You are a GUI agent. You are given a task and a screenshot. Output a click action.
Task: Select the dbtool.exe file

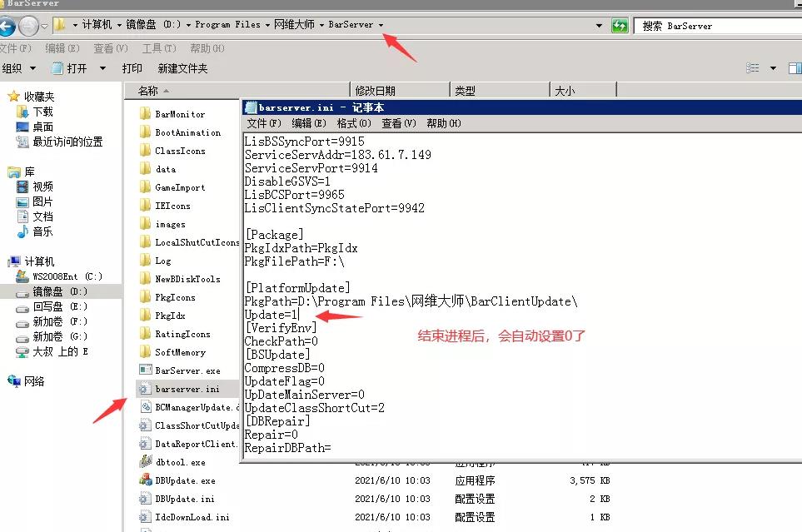[x=179, y=462]
